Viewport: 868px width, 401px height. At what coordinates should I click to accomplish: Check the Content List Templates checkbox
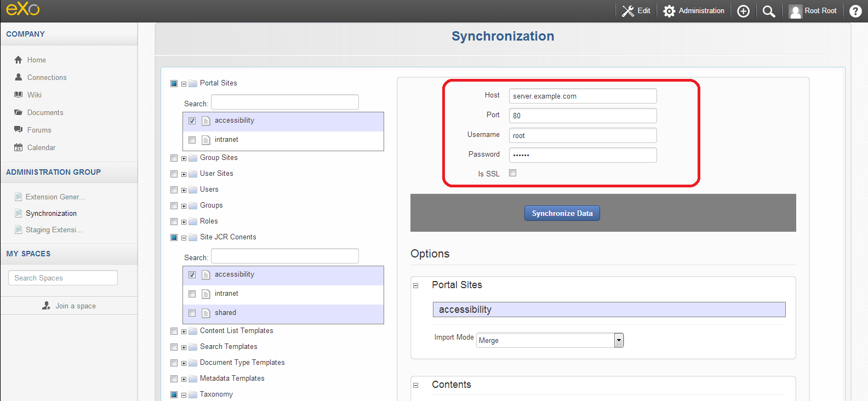coord(174,331)
